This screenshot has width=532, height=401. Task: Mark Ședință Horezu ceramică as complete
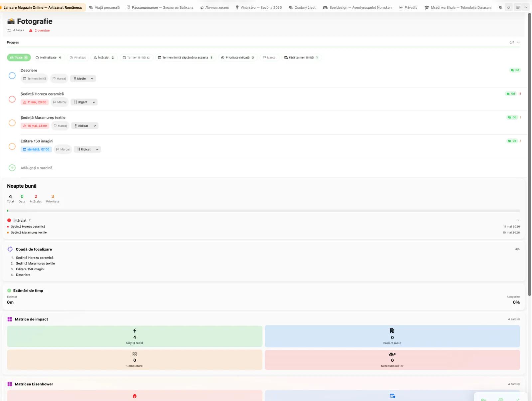[12, 99]
